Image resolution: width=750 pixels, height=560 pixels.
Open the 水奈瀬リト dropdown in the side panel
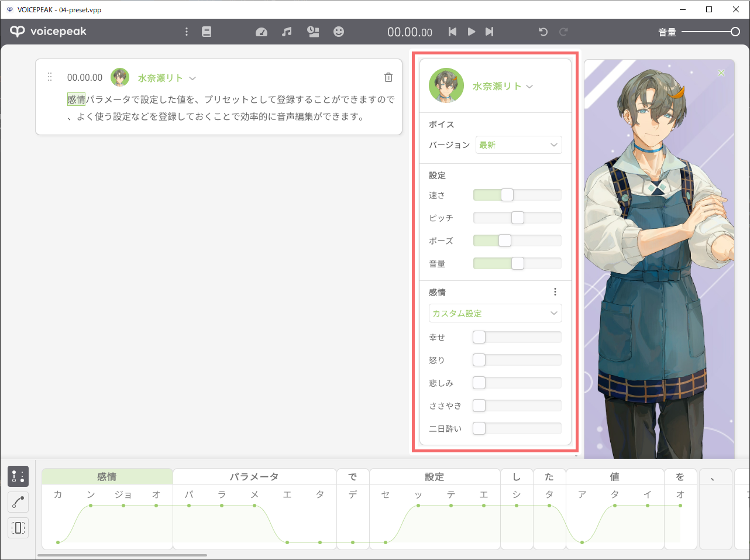[x=503, y=86]
